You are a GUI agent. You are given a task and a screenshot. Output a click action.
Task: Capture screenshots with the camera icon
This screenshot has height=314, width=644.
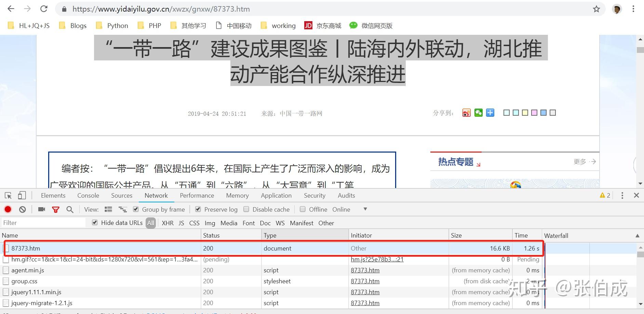[42, 209]
